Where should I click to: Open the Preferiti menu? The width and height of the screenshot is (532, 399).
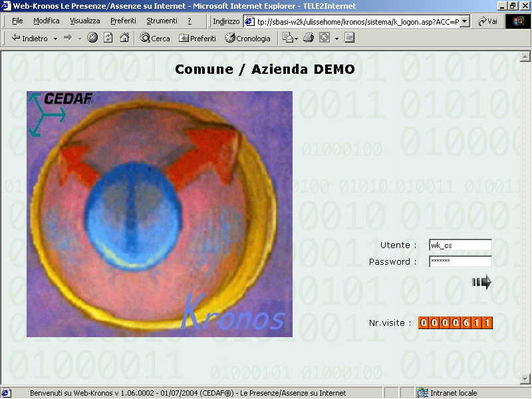123,21
